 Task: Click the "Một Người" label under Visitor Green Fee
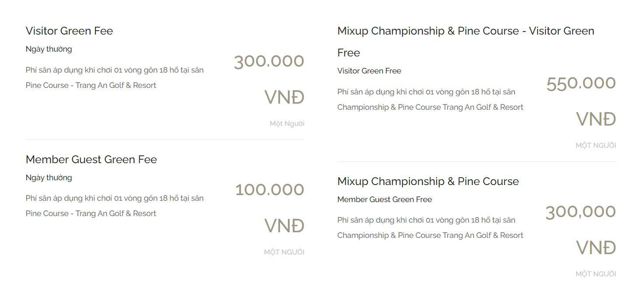tap(287, 124)
